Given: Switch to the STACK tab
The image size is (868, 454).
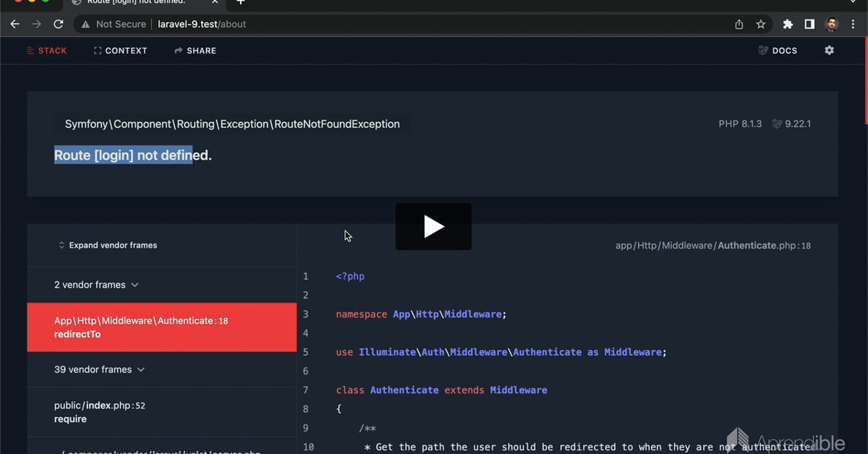Looking at the screenshot, I should [x=46, y=51].
